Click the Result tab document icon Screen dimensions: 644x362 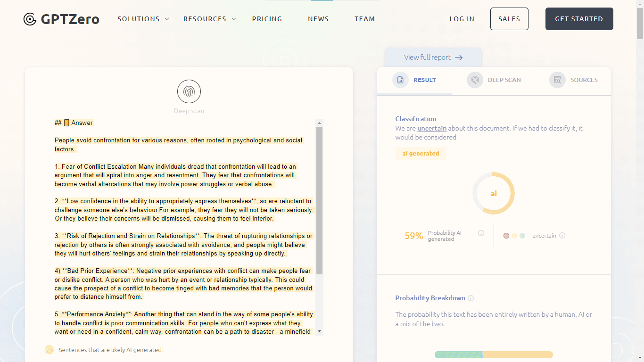400,80
